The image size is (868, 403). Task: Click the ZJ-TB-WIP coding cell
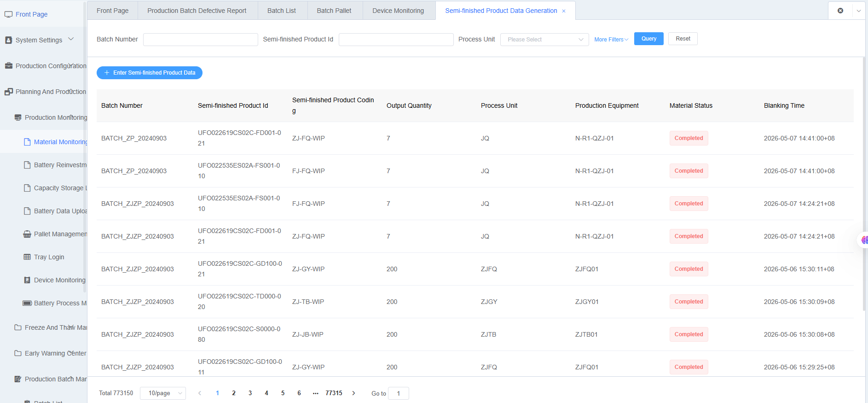click(x=308, y=302)
